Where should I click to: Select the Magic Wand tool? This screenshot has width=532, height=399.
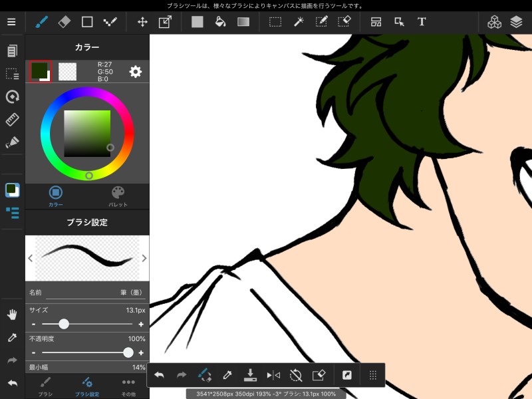pos(299,22)
